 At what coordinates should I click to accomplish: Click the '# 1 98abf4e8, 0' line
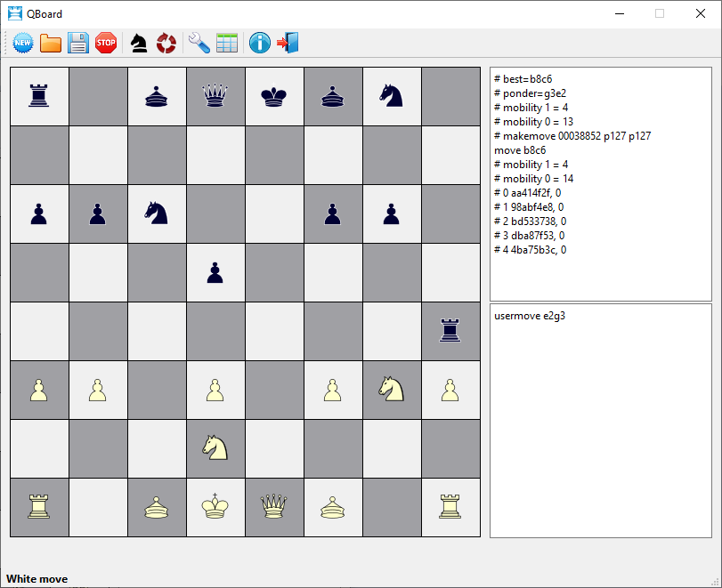(529, 207)
